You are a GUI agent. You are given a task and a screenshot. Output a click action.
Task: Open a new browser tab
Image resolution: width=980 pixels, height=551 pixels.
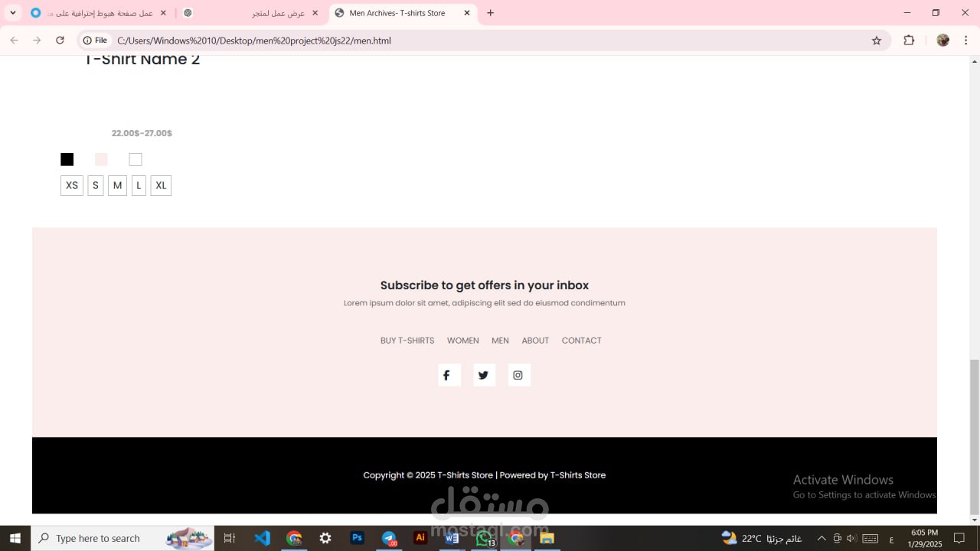(491, 13)
